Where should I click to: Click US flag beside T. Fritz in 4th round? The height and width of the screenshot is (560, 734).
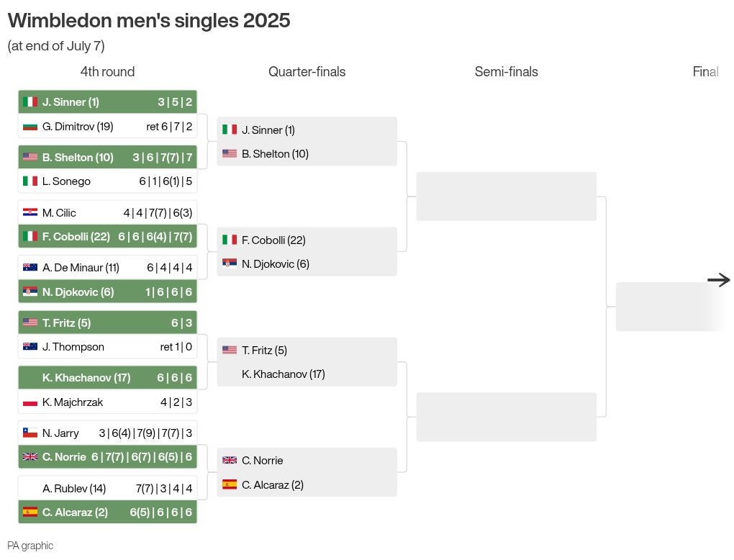tap(30, 322)
